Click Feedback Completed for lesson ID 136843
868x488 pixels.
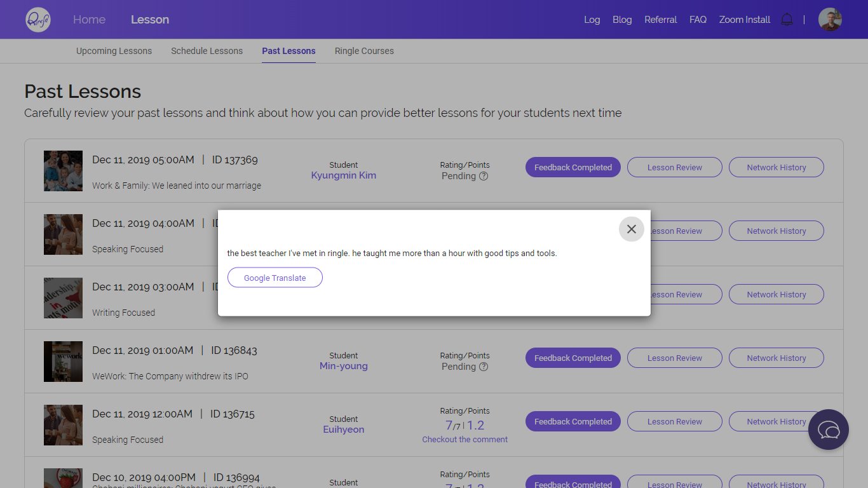(x=573, y=358)
